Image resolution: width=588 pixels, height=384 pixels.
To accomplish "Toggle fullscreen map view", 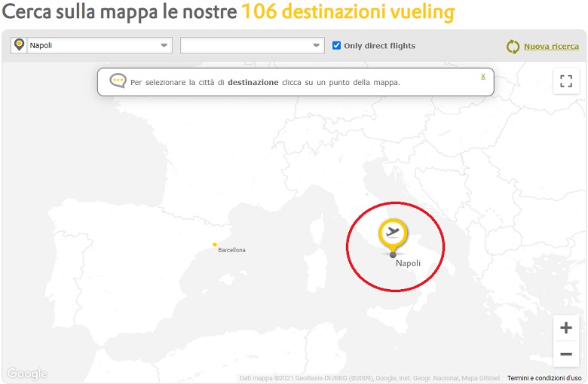I will click(x=566, y=81).
